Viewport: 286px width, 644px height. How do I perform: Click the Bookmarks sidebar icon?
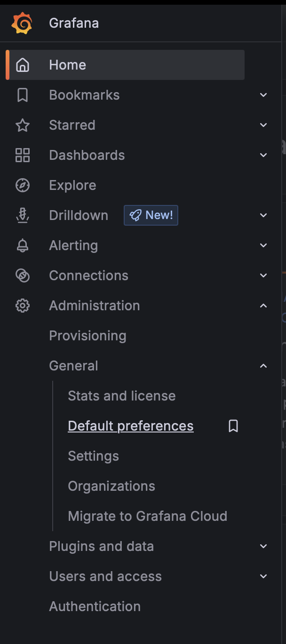(x=22, y=94)
